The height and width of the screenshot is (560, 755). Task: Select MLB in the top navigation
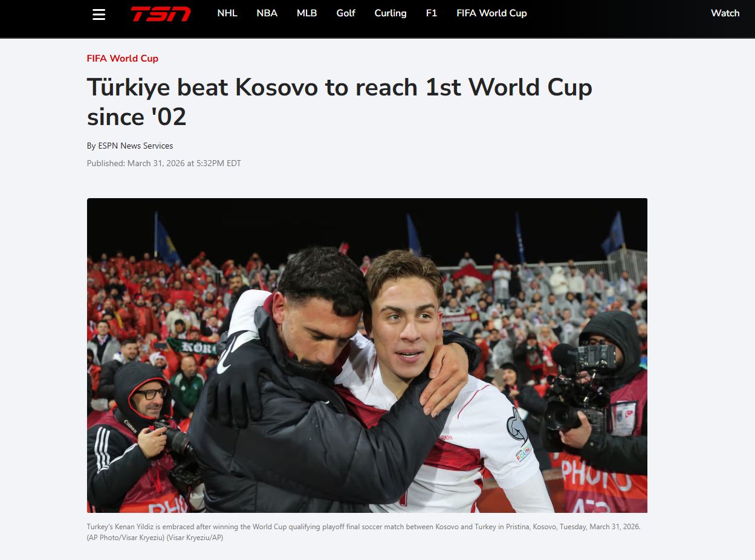click(x=306, y=13)
